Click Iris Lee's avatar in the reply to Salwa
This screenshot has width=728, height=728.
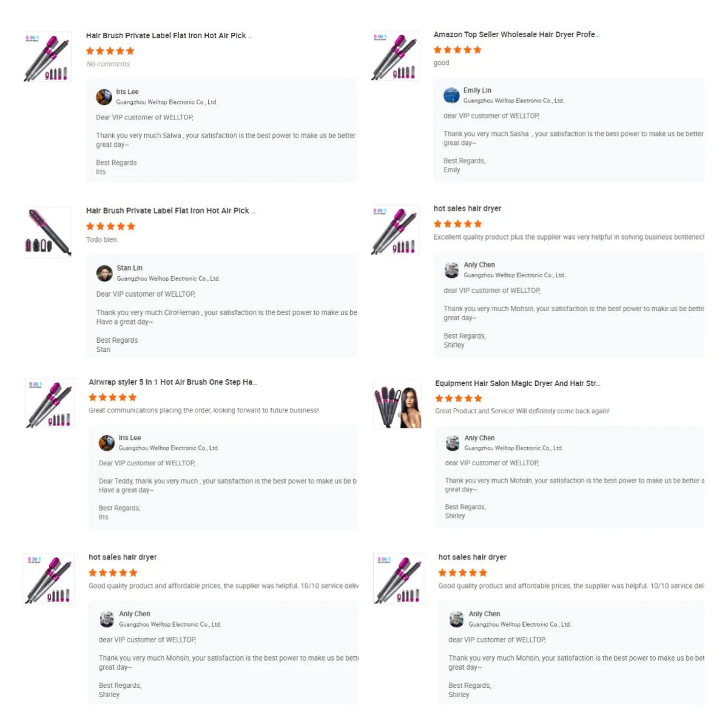pyautogui.click(x=104, y=96)
